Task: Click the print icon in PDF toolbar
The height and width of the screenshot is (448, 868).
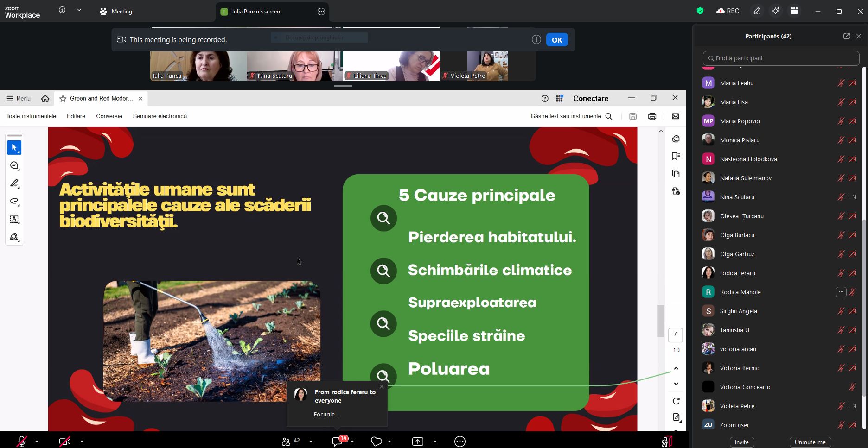Action: [x=652, y=116]
